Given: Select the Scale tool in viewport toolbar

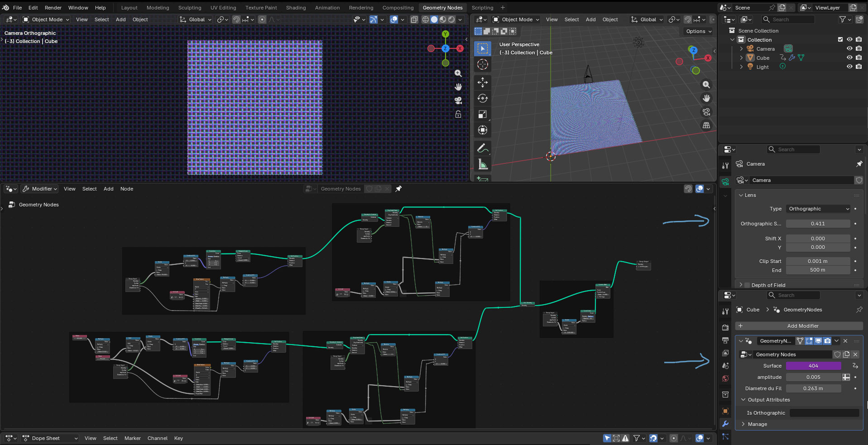Looking at the screenshot, I should [x=483, y=115].
